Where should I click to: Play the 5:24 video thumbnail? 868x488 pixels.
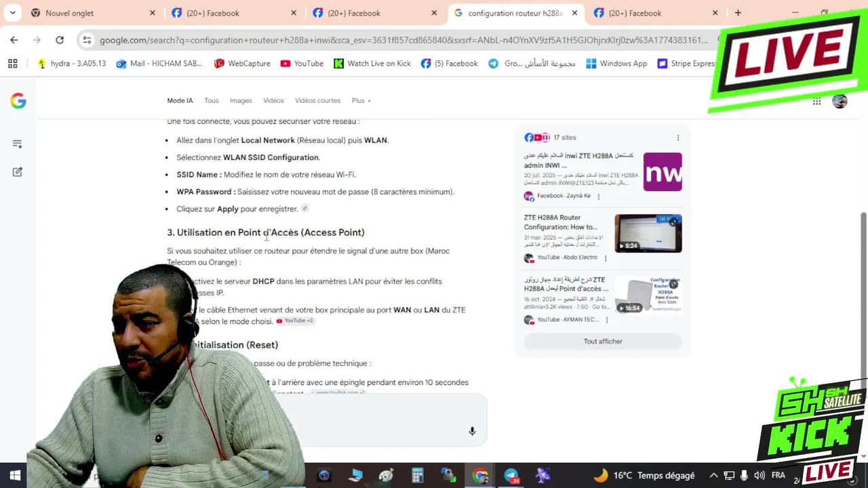click(648, 233)
